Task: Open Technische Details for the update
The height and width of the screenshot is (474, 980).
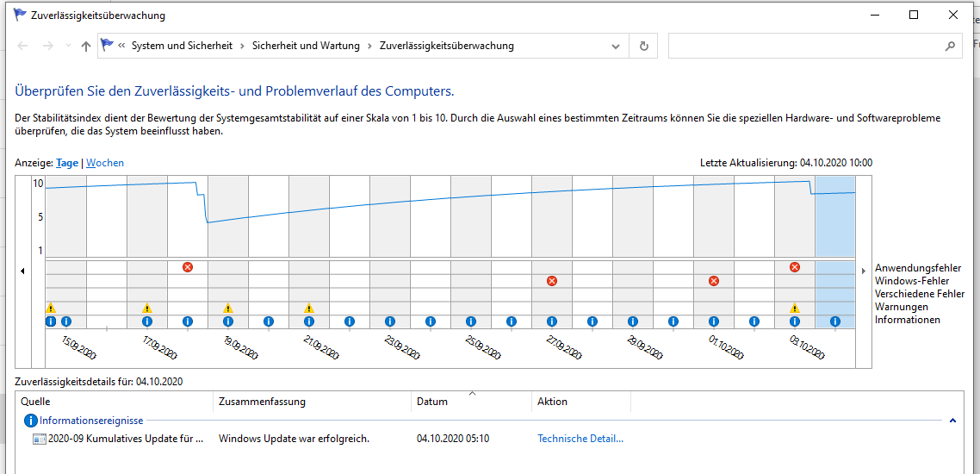Action: (x=580, y=439)
